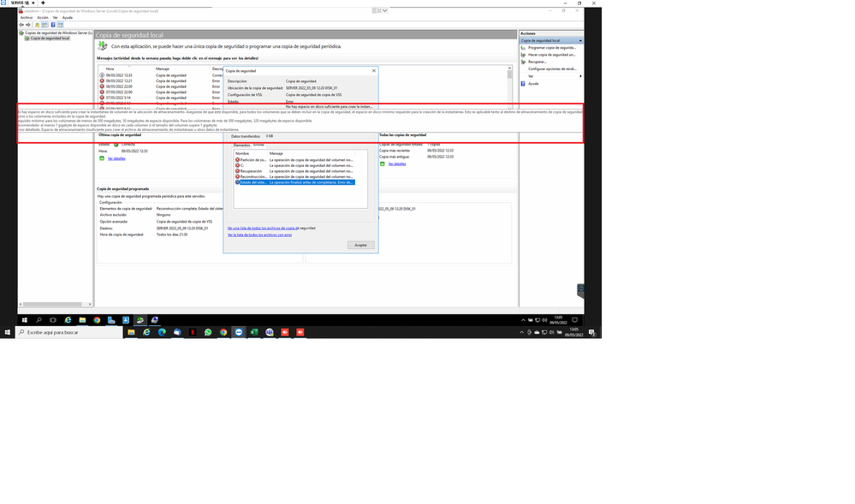Select the Partición de sistema error row
The height and width of the screenshot is (504, 855).
[x=294, y=160]
